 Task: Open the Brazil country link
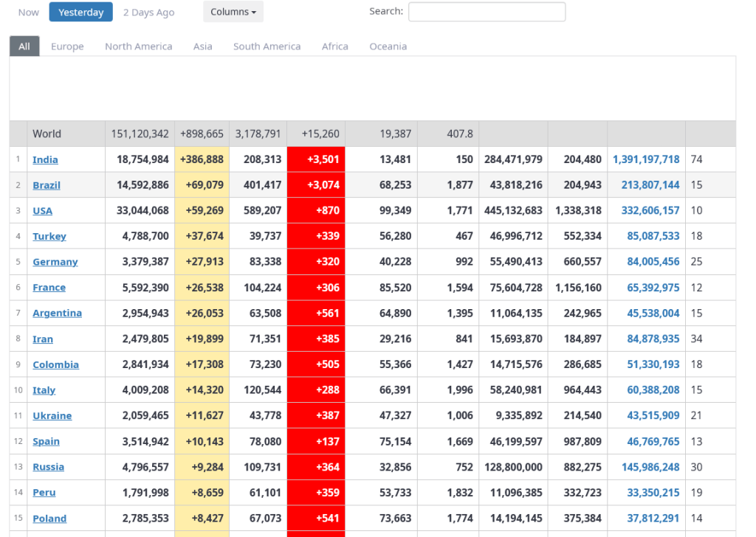[x=47, y=185]
